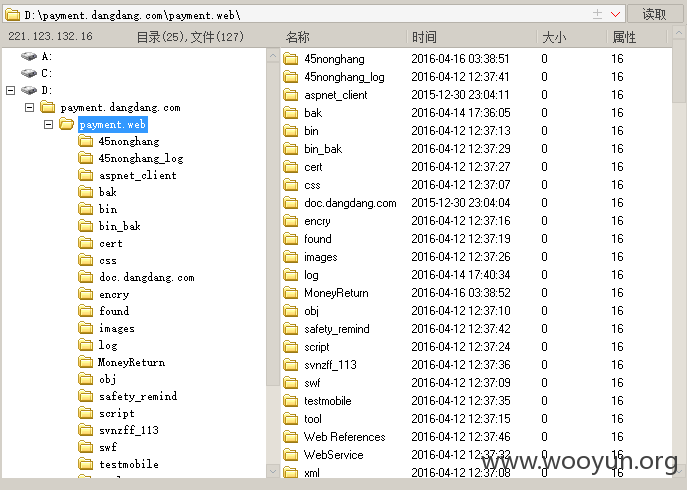Click 45nonghang_log folder icon in file list
Image resolution: width=687 pixels, height=490 pixels.
(x=290, y=77)
